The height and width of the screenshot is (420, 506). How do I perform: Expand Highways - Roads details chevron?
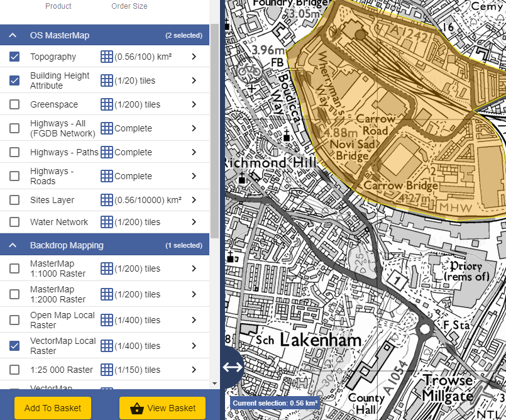(x=194, y=176)
